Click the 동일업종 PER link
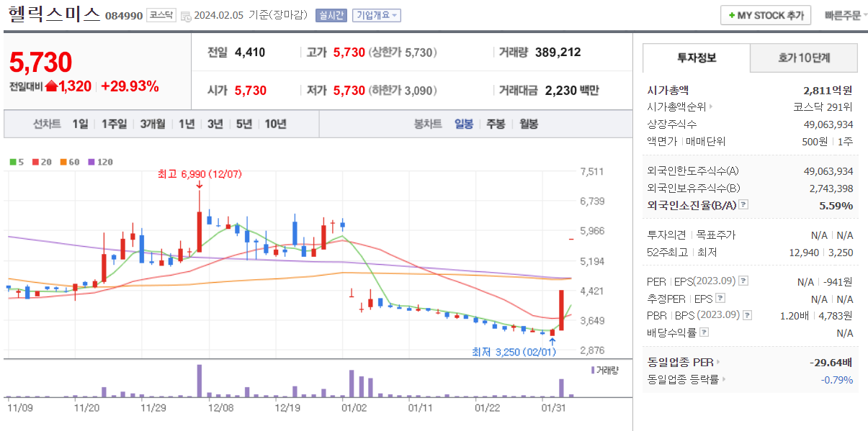Image resolution: width=868 pixels, height=431 pixels. pos(684,362)
